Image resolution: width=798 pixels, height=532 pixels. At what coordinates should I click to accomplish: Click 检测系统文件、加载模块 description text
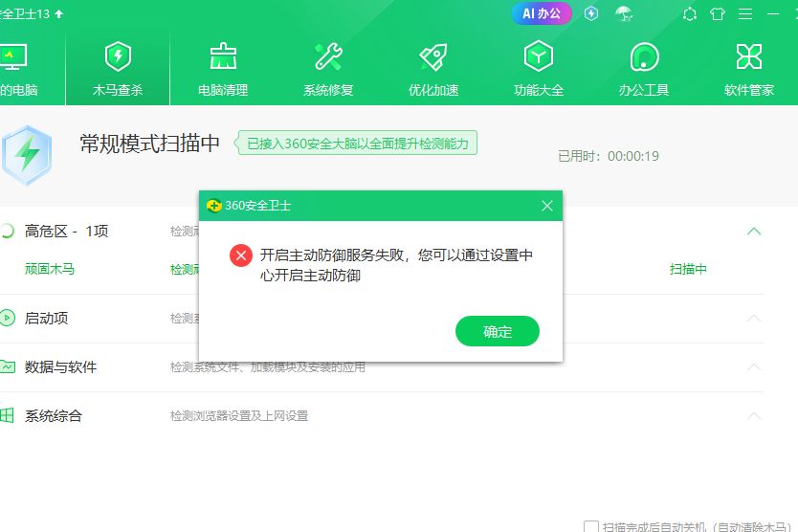coord(268,367)
